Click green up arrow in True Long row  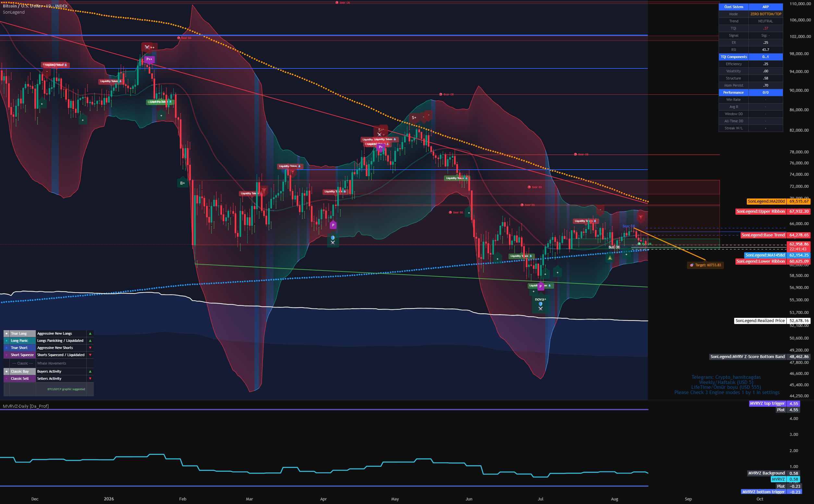(x=90, y=333)
